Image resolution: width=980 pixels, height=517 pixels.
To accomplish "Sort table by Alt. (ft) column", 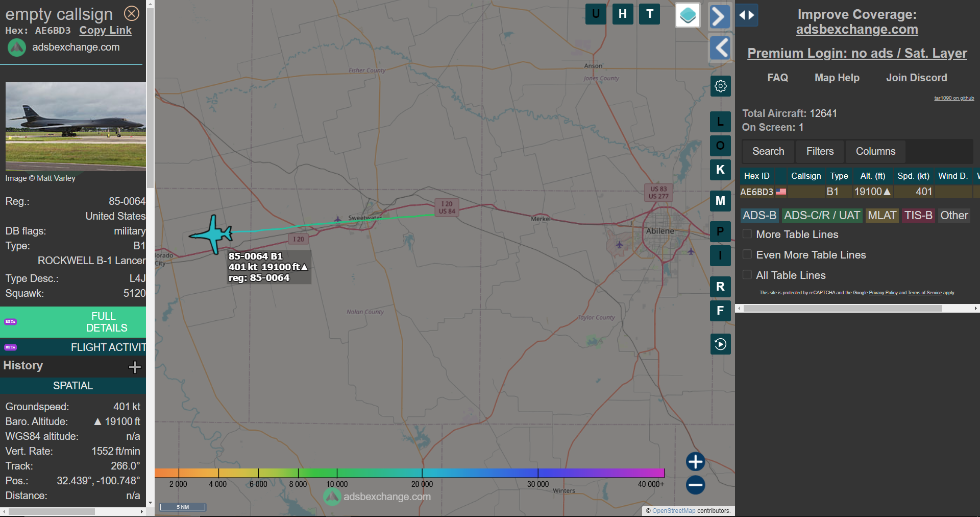I will pyautogui.click(x=873, y=176).
